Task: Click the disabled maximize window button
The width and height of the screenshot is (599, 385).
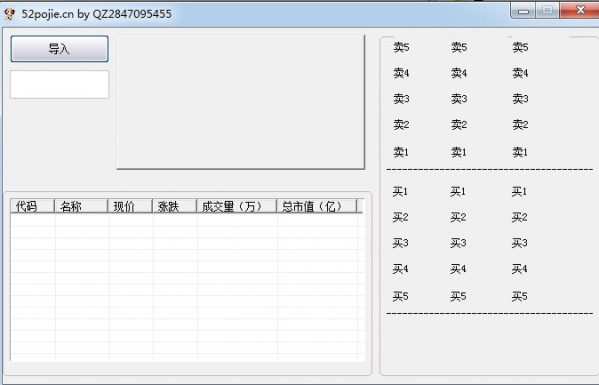Action: click(x=547, y=10)
